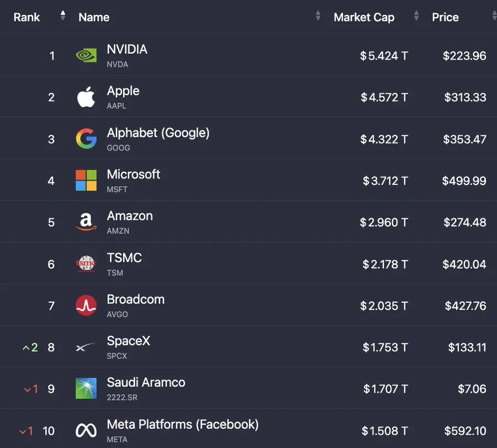Click the TSMC logo icon
Viewport: 497px width, 448px height.
coord(86,264)
